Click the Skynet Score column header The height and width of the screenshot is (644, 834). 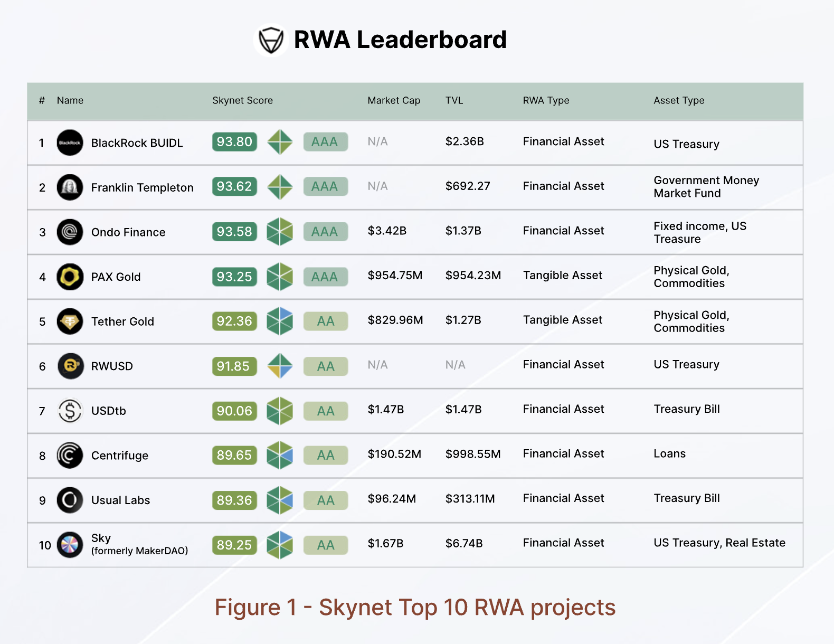point(243,100)
